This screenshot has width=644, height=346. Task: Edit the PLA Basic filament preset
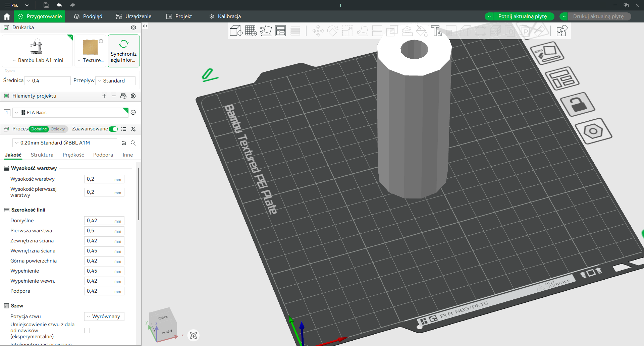(133, 112)
